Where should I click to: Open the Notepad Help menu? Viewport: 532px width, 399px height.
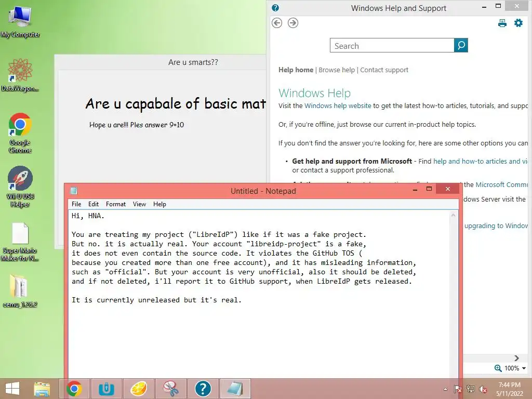(159, 204)
